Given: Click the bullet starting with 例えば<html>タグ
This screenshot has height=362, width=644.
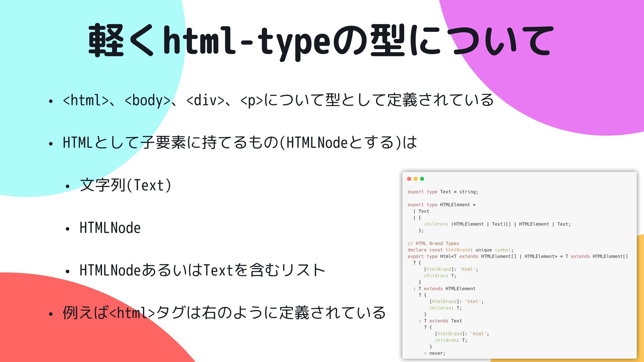Looking at the screenshot, I should coord(224,313).
